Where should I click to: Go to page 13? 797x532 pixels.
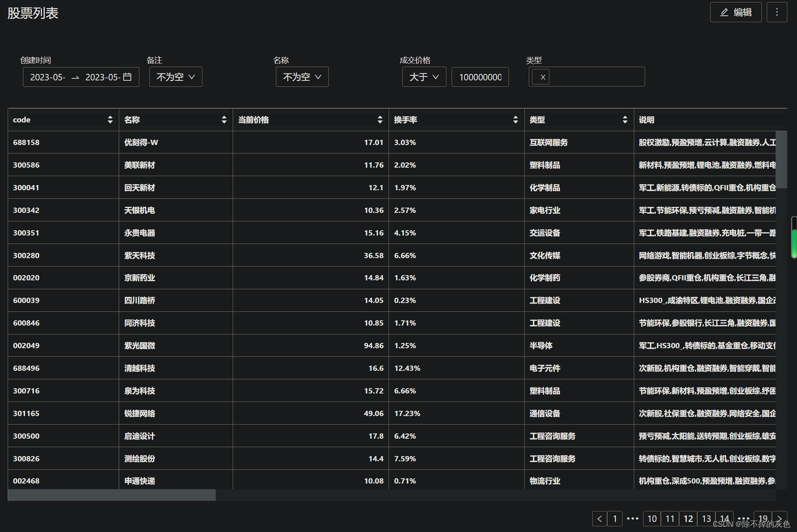coord(706,519)
